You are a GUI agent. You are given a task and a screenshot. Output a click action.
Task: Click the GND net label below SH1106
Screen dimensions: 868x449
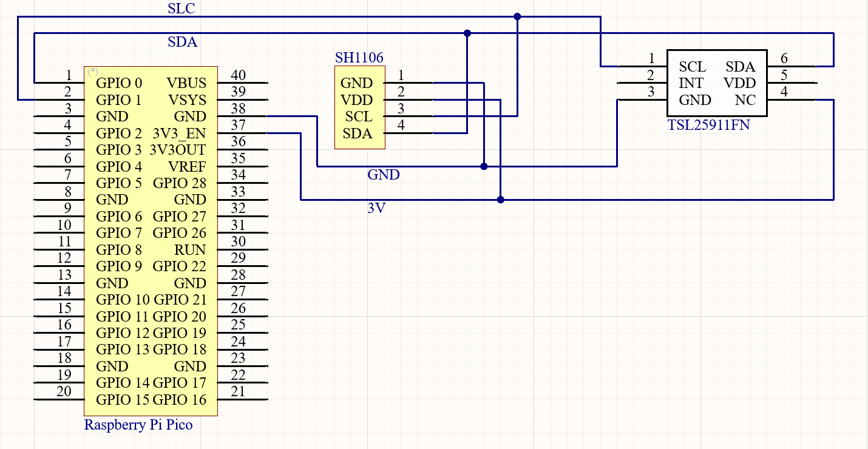pyautogui.click(x=384, y=175)
